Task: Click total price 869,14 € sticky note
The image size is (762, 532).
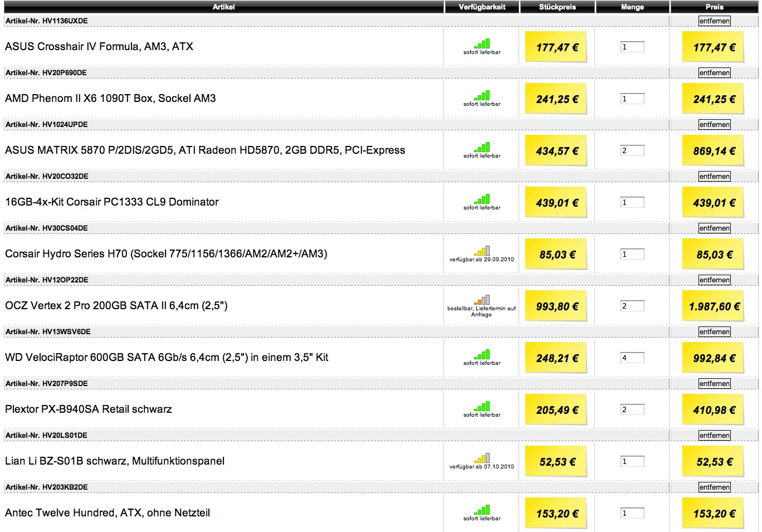Action: 714,150
